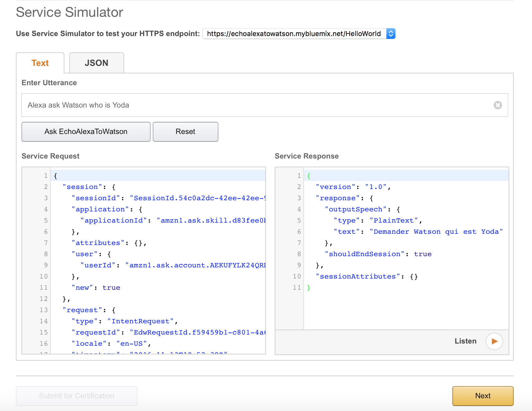This screenshot has height=411, width=532.
Task: Click the "PlainText" type value in response
Action: [x=394, y=220]
